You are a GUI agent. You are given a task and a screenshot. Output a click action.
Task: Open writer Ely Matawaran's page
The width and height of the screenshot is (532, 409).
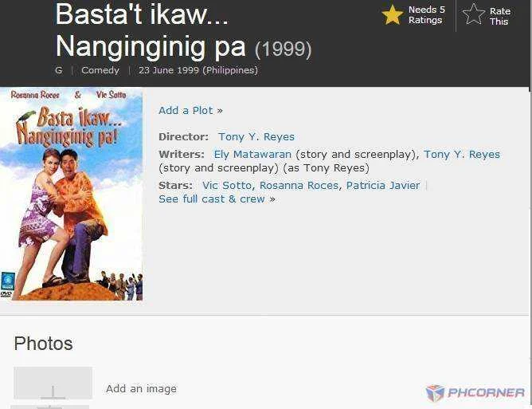[252, 154]
